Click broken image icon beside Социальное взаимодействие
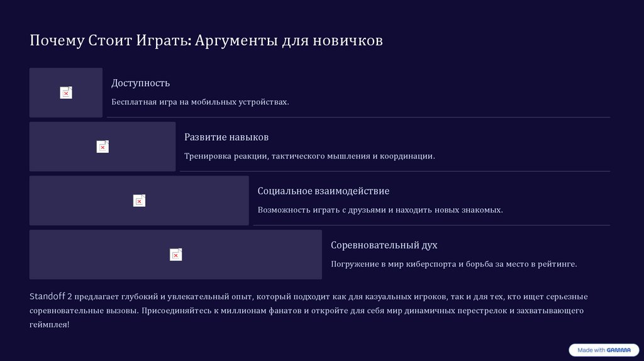Screen dimensions: 644x361 point(139,201)
